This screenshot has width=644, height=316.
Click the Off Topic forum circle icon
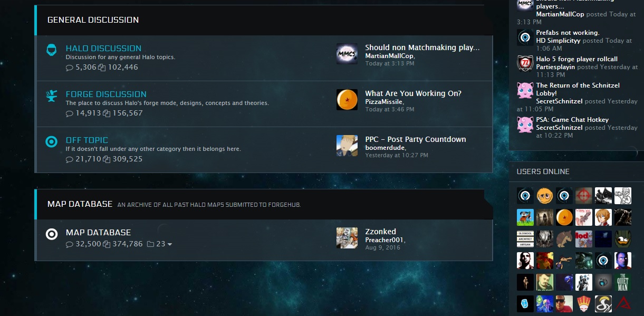click(x=52, y=141)
